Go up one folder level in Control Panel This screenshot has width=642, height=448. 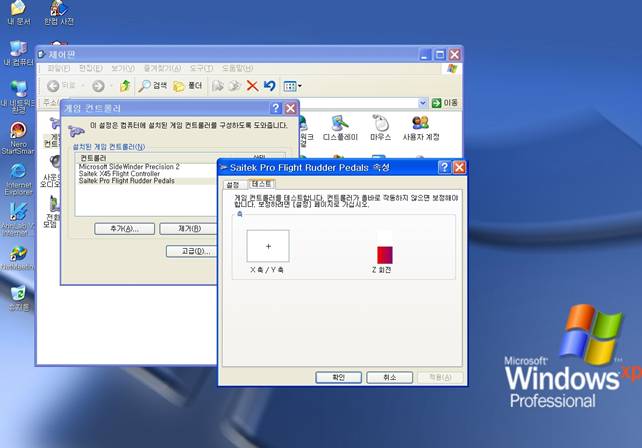pyautogui.click(x=125, y=86)
